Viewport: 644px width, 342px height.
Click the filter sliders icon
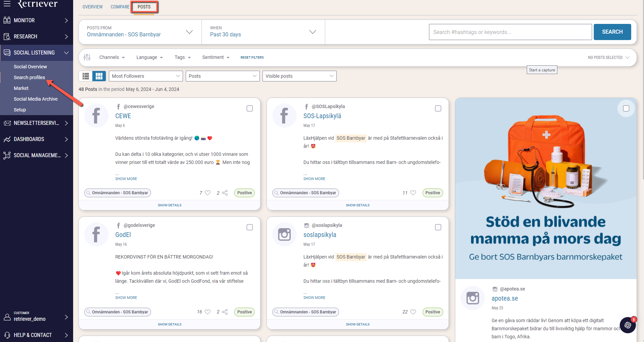pos(87,57)
